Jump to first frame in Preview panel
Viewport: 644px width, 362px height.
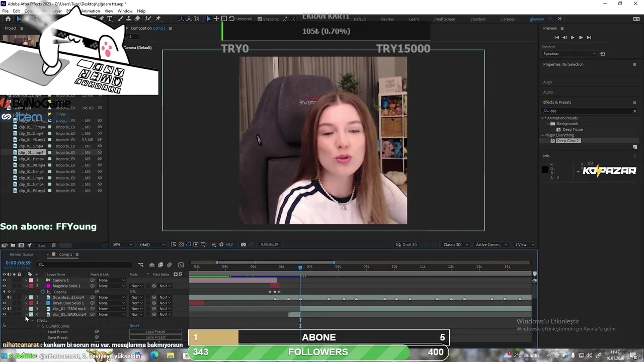556,37
